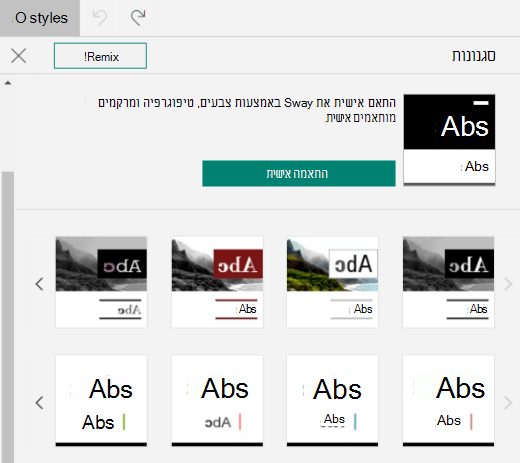This screenshot has width=520, height=463.
Task: Click the undo arrow icon
Action: 100,18
